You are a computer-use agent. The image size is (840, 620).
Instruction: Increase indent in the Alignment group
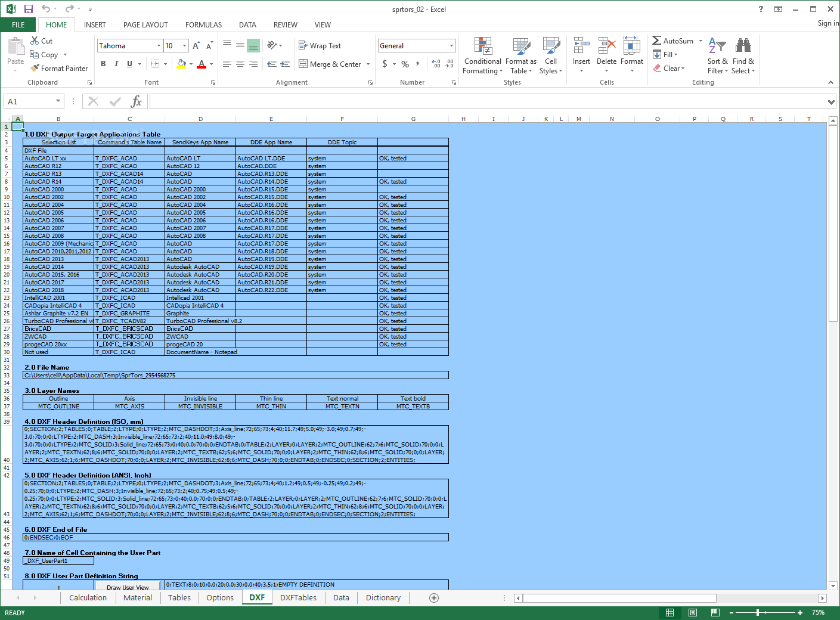coord(285,64)
